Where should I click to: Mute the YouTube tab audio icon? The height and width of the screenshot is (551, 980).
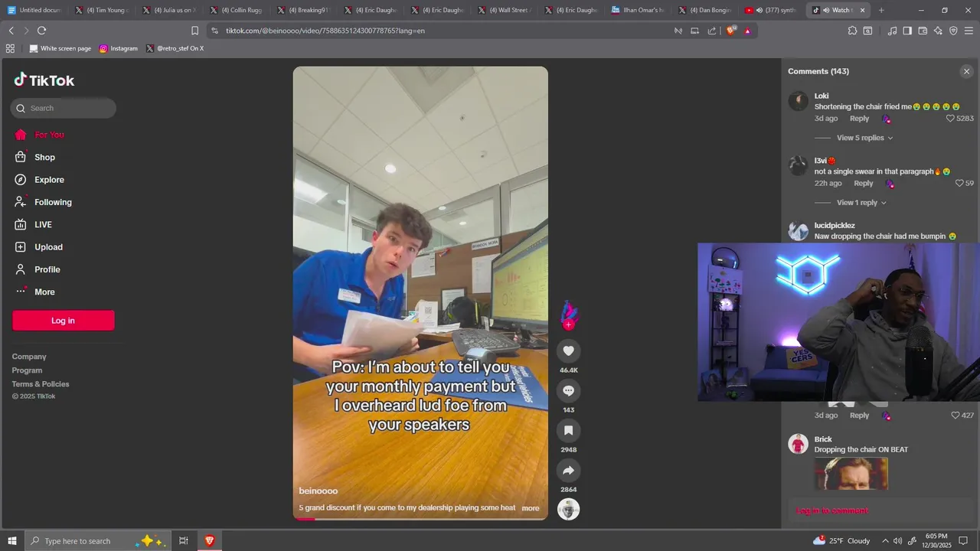[759, 10]
